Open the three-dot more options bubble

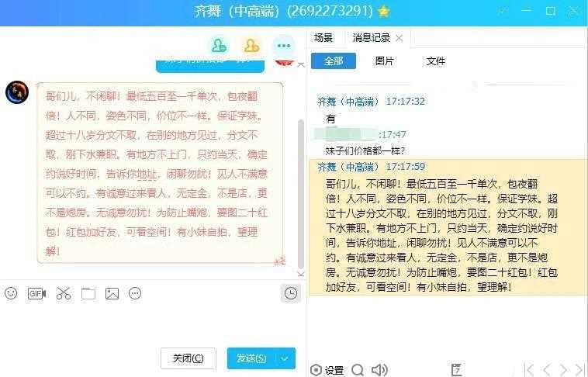tap(284, 46)
